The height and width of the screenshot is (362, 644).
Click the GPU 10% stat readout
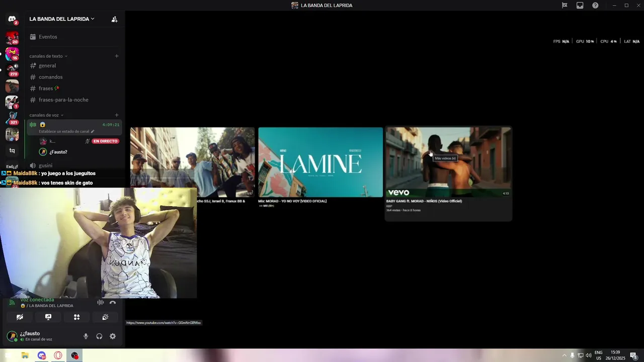(x=585, y=41)
